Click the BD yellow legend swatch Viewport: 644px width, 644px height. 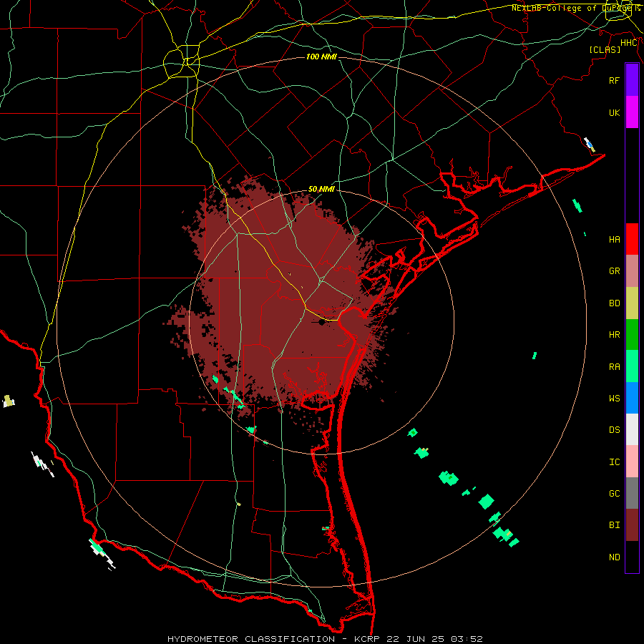(x=632, y=303)
